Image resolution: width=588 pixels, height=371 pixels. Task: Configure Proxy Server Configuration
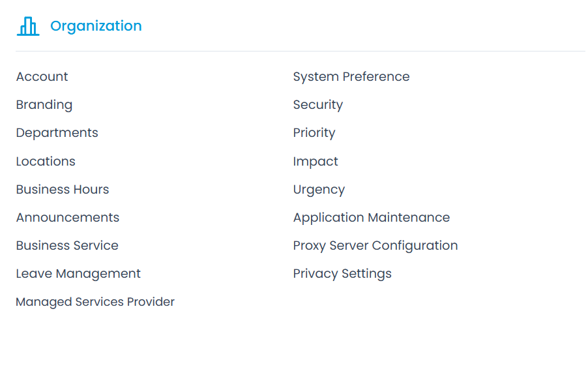(x=375, y=246)
